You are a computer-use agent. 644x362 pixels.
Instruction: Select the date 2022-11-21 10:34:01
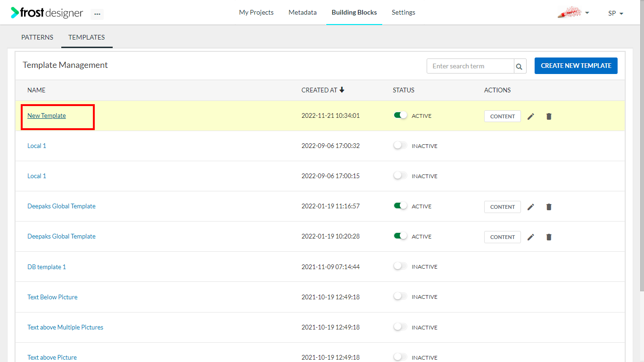pos(330,115)
